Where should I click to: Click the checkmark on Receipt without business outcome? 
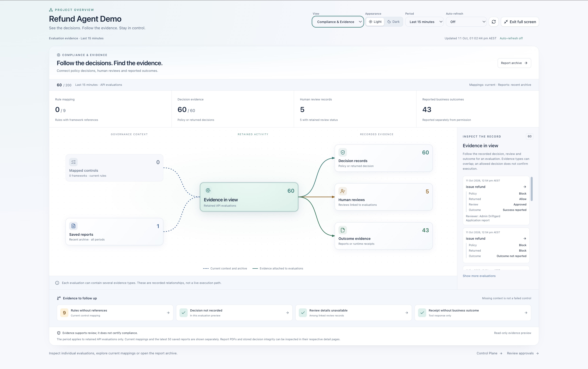[x=422, y=313]
